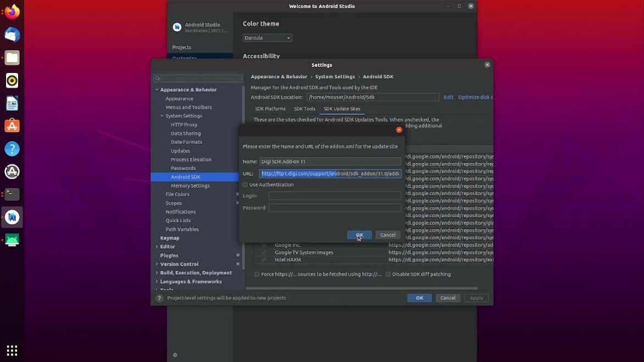The width and height of the screenshot is (644, 362).
Task: Click inside the Name input field
Action: click(x=330, y=162)
